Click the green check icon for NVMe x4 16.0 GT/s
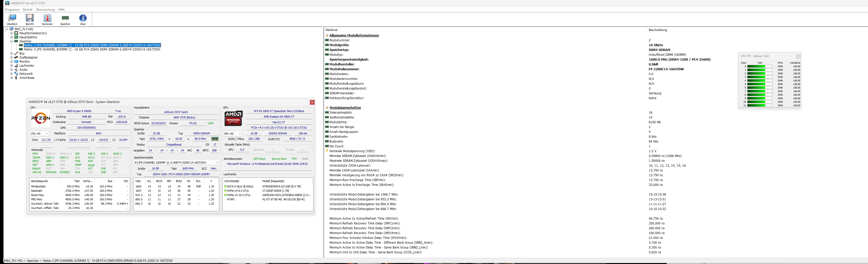Screen dimensions: 868x264 [x=225, y=195]
